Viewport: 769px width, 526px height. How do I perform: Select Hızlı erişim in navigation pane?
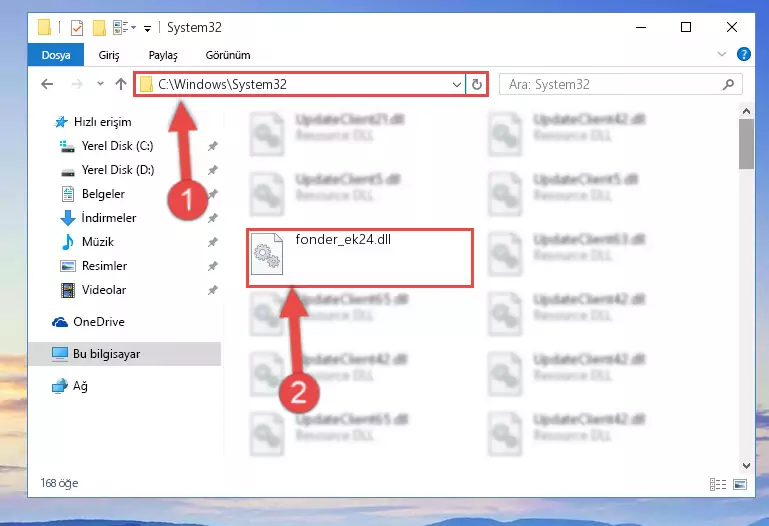[x=102, y=122]
